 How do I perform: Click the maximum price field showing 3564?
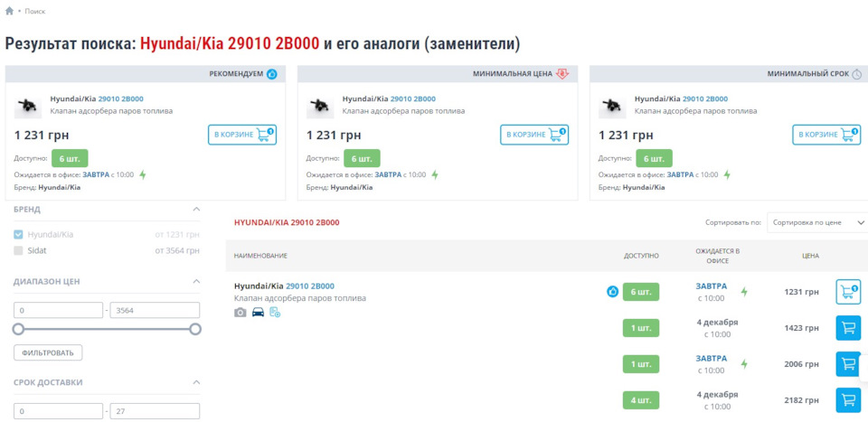pyautogui.click(x=155, y=310)
